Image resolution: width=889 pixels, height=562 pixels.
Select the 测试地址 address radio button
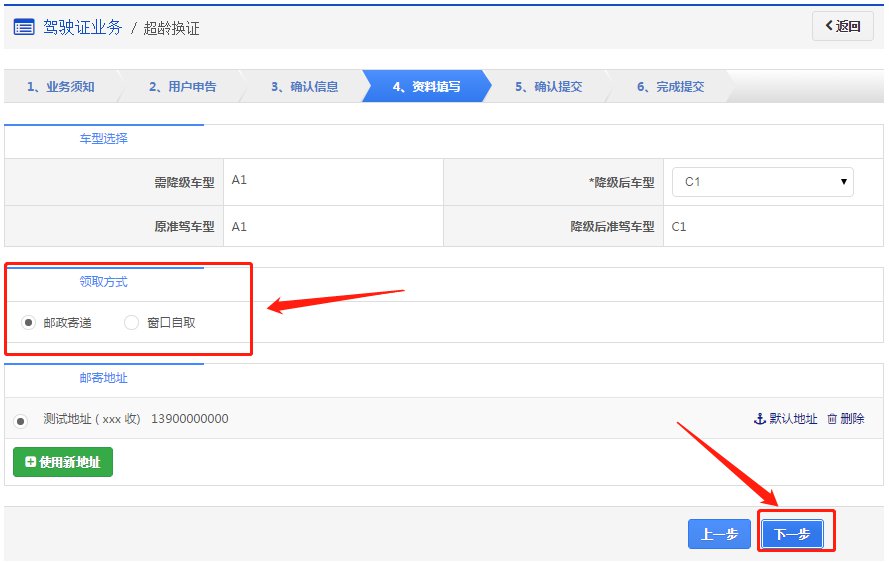pos(21,420)
